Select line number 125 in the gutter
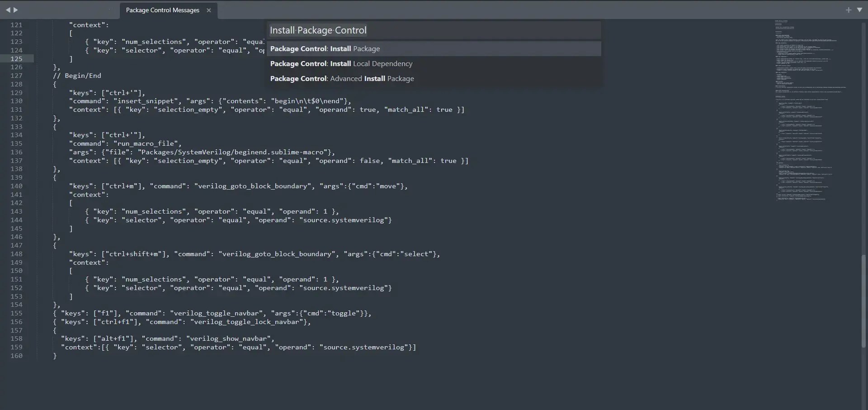 point(16,58)
